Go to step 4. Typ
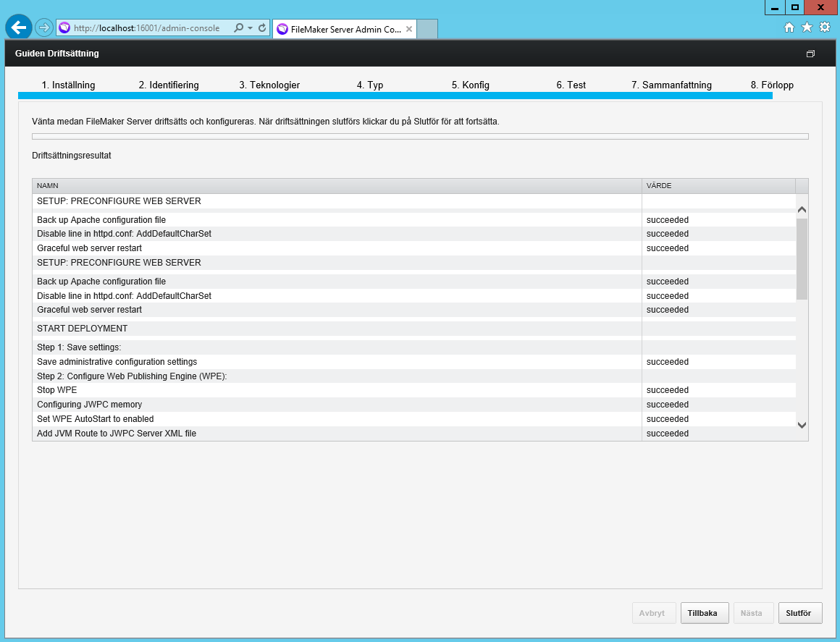 [370, 85]
